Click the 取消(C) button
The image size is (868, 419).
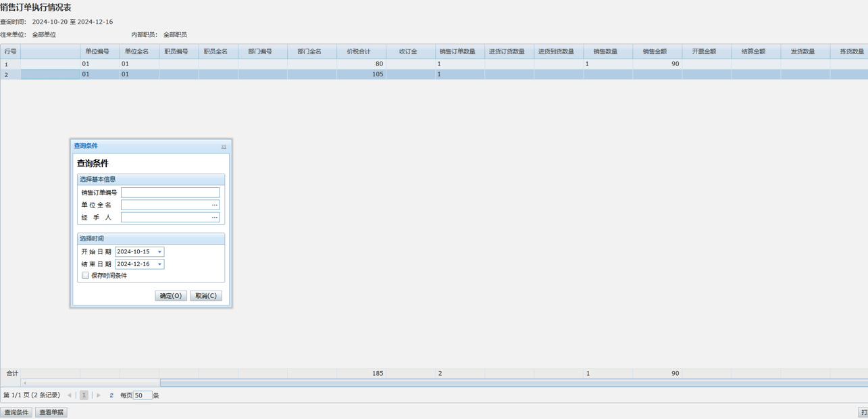point(206,296)
